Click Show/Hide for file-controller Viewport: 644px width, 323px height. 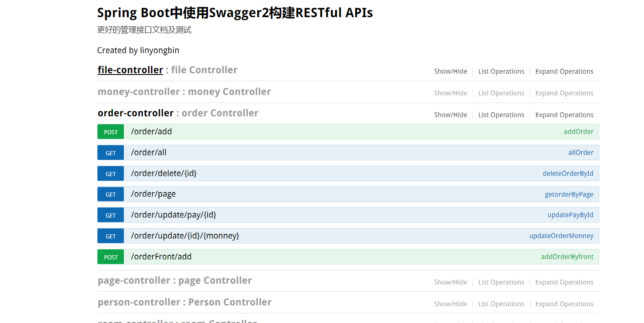451,72
